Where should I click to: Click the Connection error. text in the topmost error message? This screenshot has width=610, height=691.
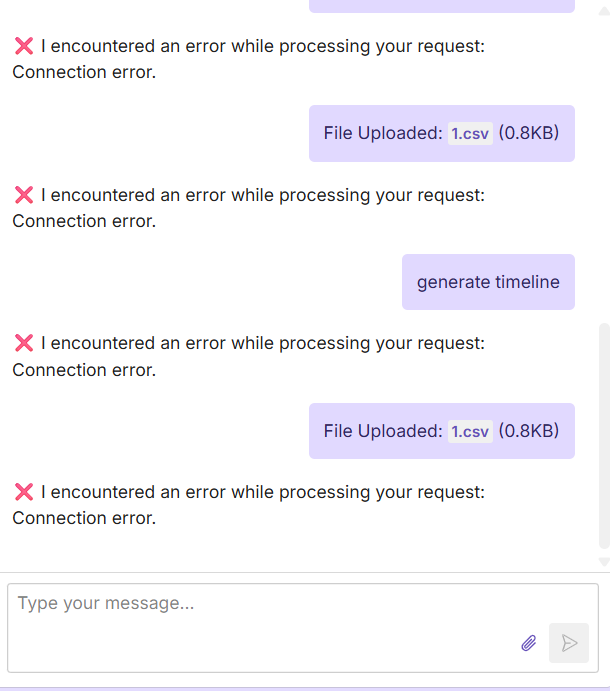click(x=84, y=72)
